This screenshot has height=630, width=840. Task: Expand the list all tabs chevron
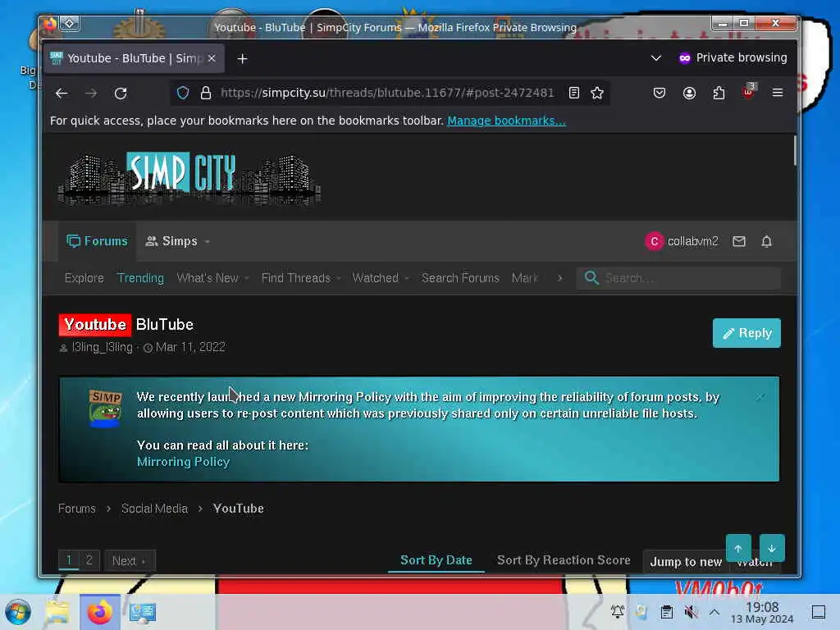coord(655,58)
